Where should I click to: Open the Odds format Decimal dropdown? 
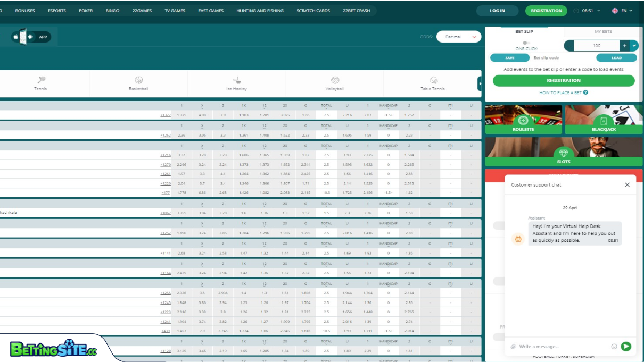(x=458, y=37)
